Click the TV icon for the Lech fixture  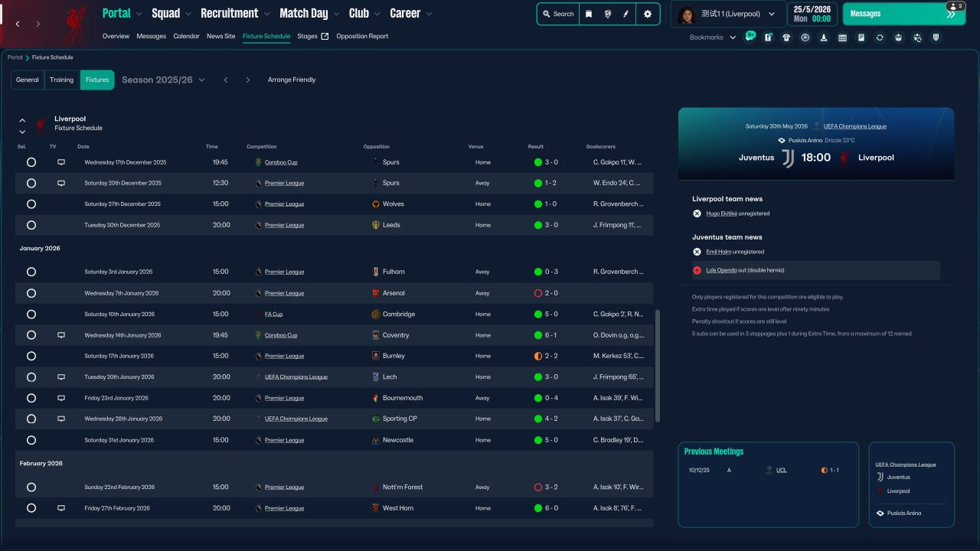coord(61,377)
